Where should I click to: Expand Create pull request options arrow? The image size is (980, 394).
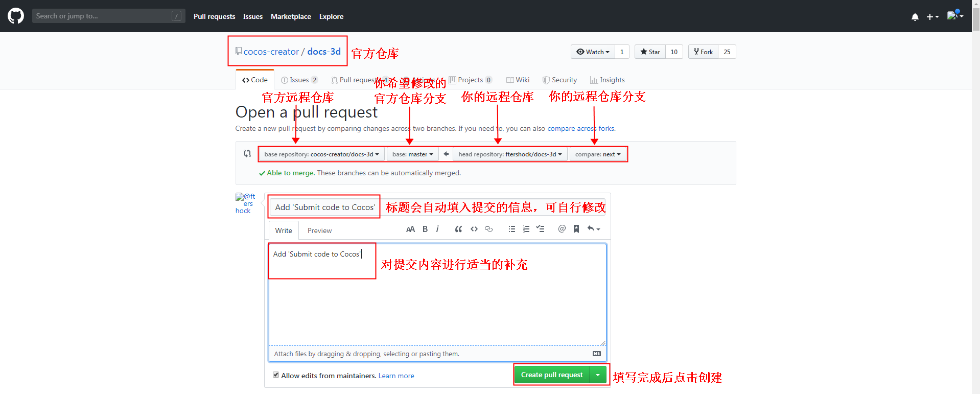coord(598,375)
